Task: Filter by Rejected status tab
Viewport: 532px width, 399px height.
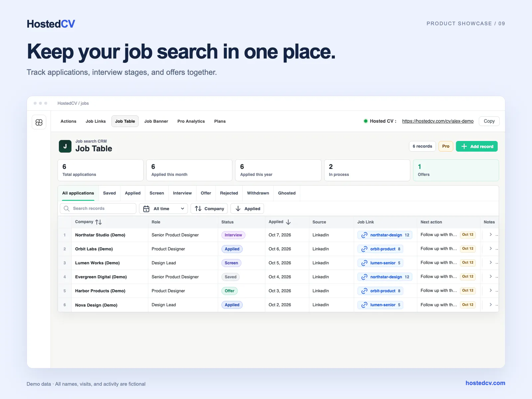Action: coord(229,193)
